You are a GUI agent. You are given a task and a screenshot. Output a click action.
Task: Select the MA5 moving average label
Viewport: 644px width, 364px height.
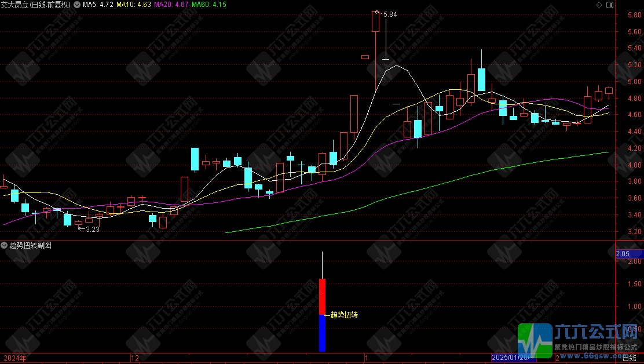[x=97, y=5]
